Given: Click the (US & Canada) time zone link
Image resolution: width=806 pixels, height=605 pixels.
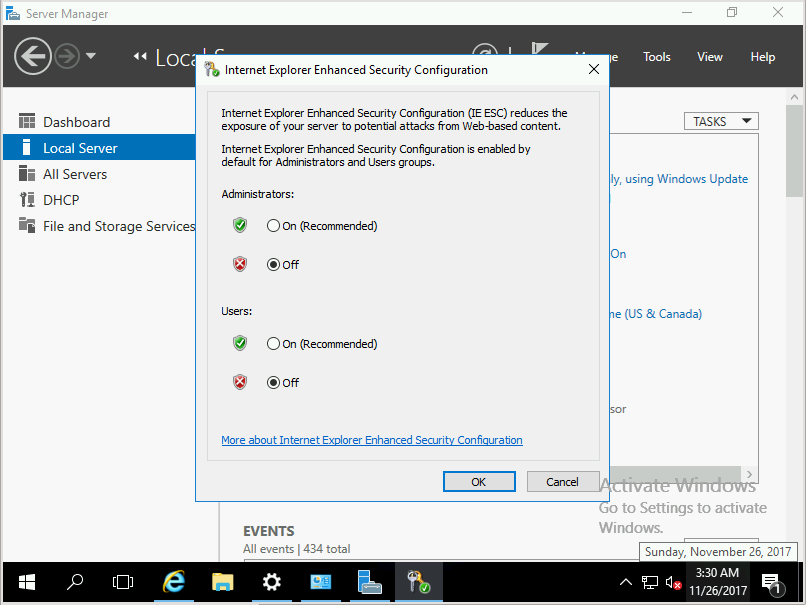Looking at the screenshot, I should [656, 314].
